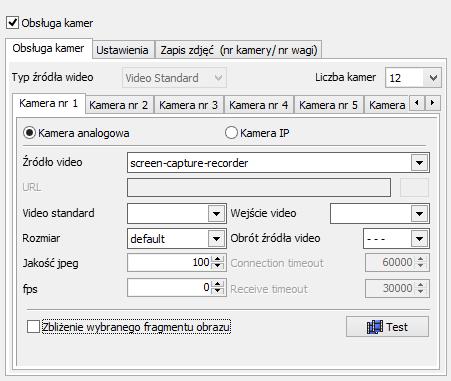Decrease Jakość jpeg value with down arrow
This screenshot has height=381, width=451.
218,266
